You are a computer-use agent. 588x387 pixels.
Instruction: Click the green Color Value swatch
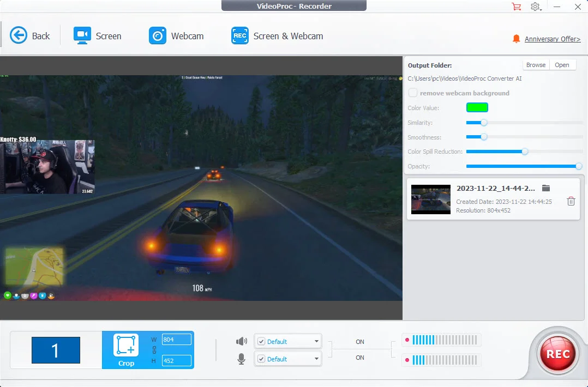pyautogui.click(x=477, y=107)
